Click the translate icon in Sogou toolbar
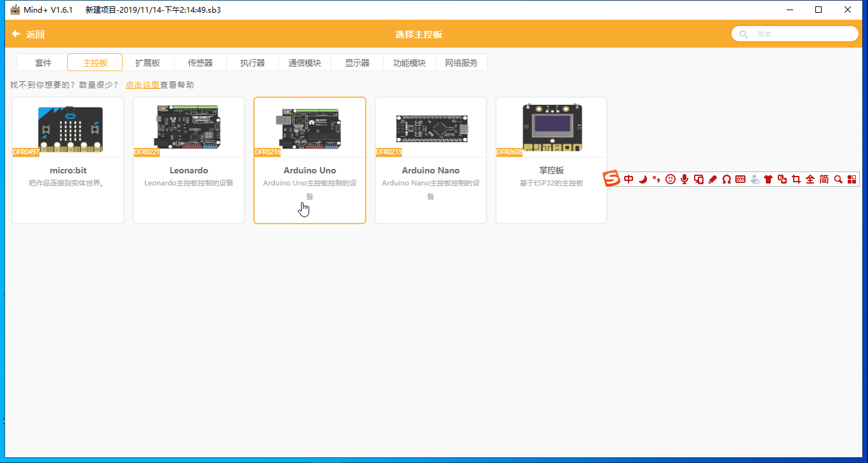Viewport: 868px width, 463px height. pos(782,180)
